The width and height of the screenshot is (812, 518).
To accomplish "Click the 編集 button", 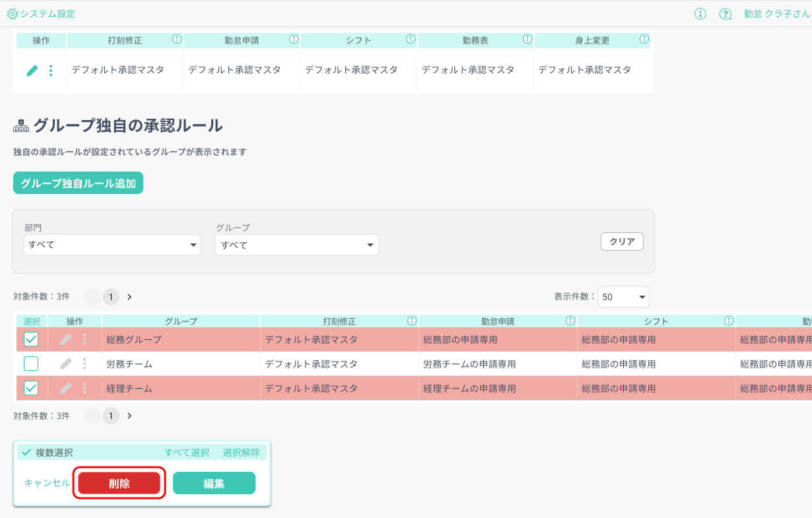I will pyautogui.click(x=214, y=483).
